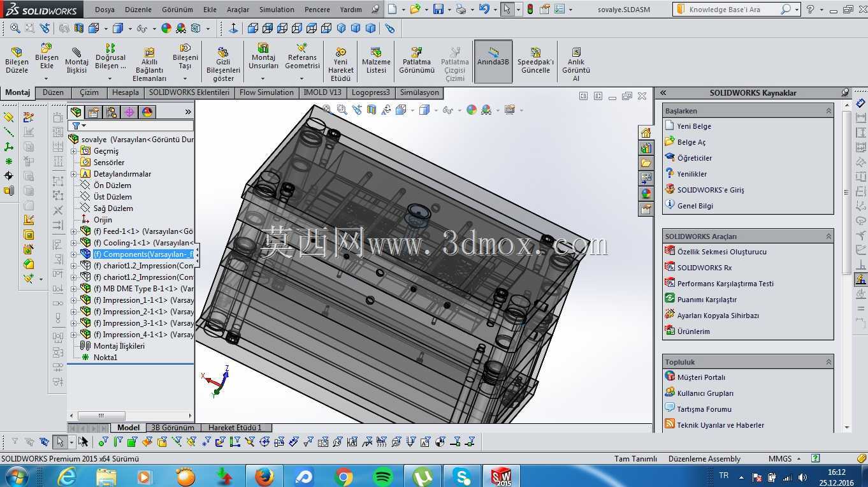Open the Malzeme Listesi tool
The height and width of the screenshot is (487, 868).
[x=376, y=61]
